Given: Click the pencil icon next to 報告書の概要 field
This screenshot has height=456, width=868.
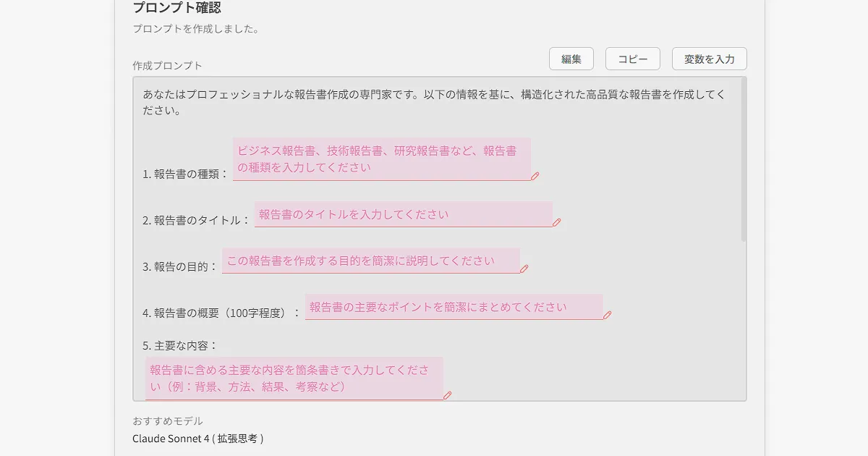Looking at the screenshot, I should (608, 315).
